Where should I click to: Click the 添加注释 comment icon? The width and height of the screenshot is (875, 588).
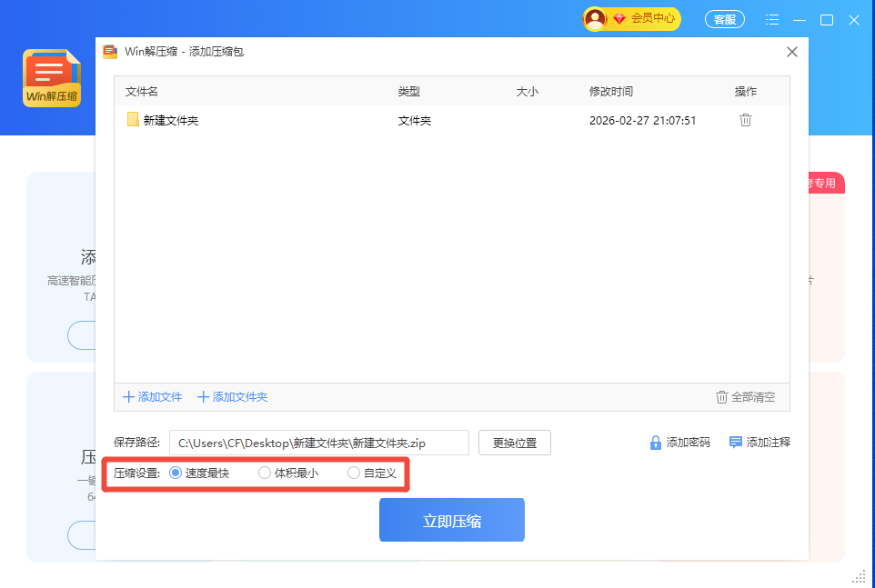[736, 443]
